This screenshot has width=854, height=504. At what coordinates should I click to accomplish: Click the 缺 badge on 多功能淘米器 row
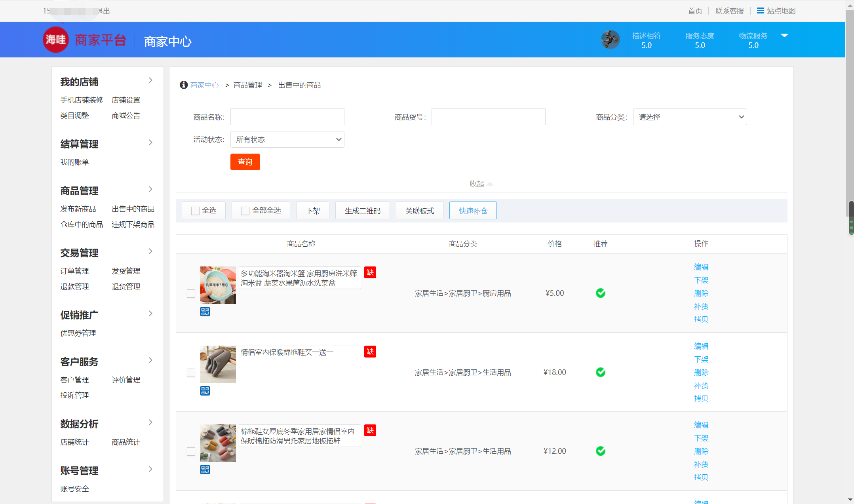tap(370, 272)
